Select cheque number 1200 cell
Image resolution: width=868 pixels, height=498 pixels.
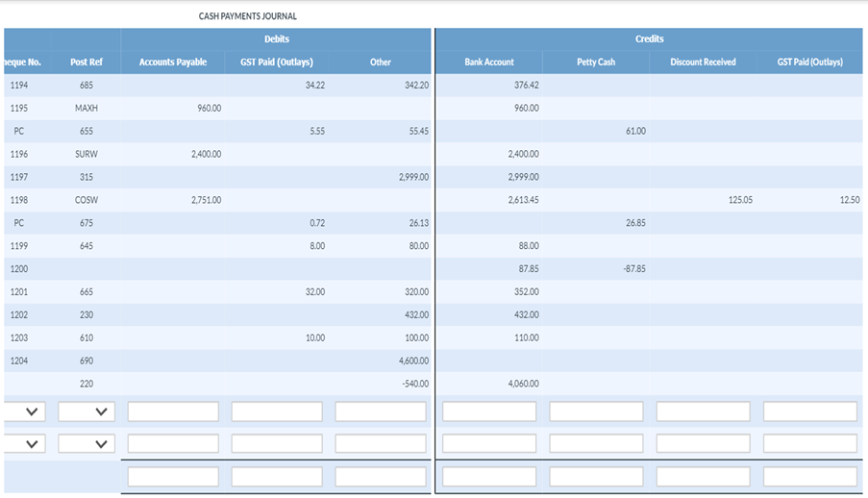pos(19,268)
